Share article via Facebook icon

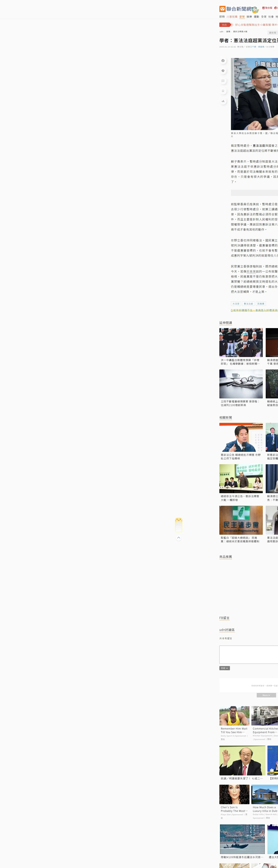click(x=223, y=61)
